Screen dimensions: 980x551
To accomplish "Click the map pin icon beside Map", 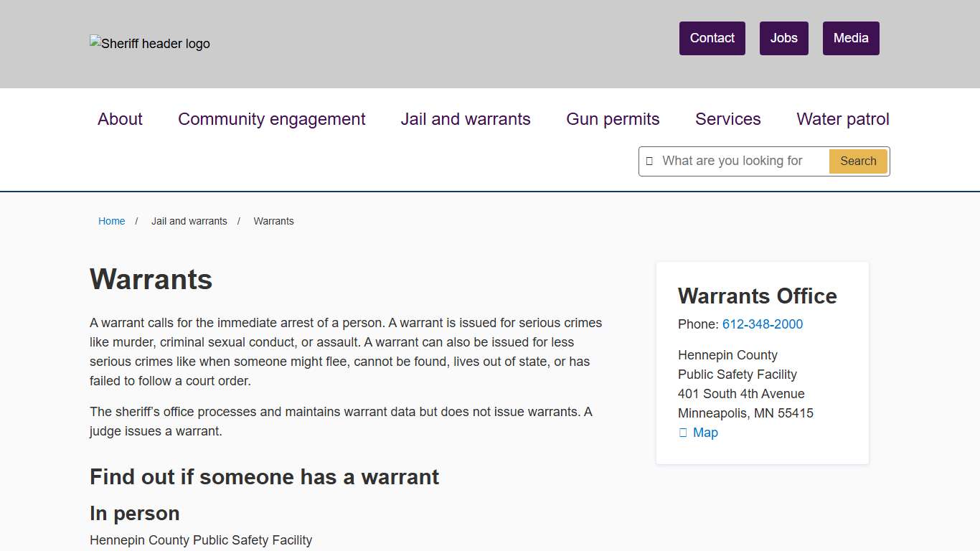I will [x=682, y=432].
